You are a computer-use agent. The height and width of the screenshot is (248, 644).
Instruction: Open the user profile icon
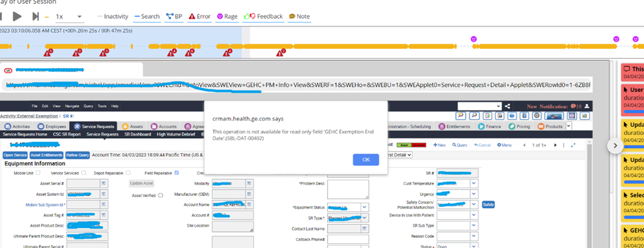587,106
